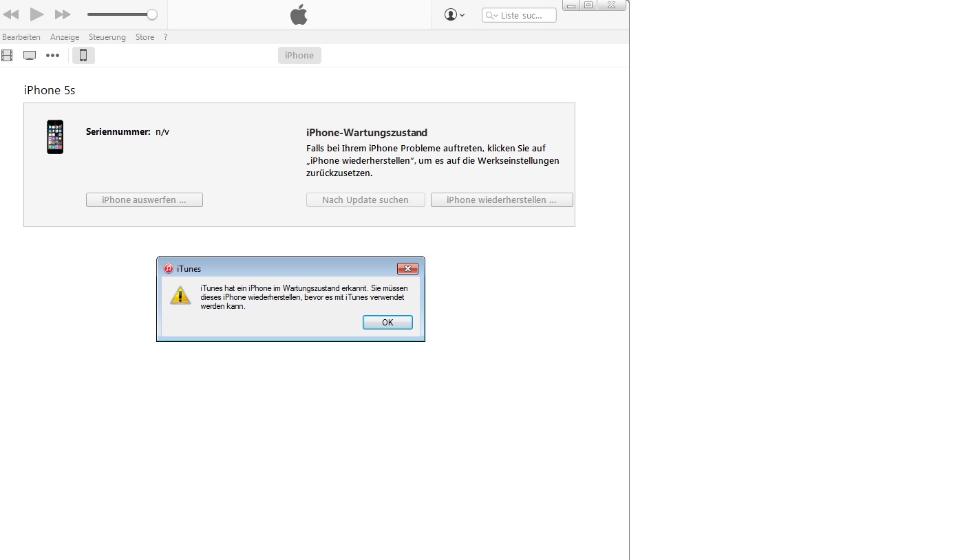The width and height of the screenshot is (958, 560).
Task: Select the iPhone tab
Action: tap(299, 56)
